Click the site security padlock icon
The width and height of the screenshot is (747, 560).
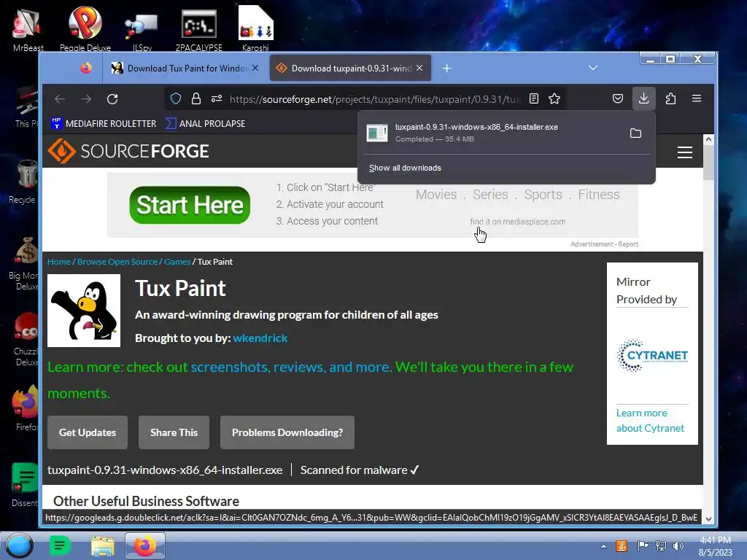pyautogui.click(x=196, y=98)
